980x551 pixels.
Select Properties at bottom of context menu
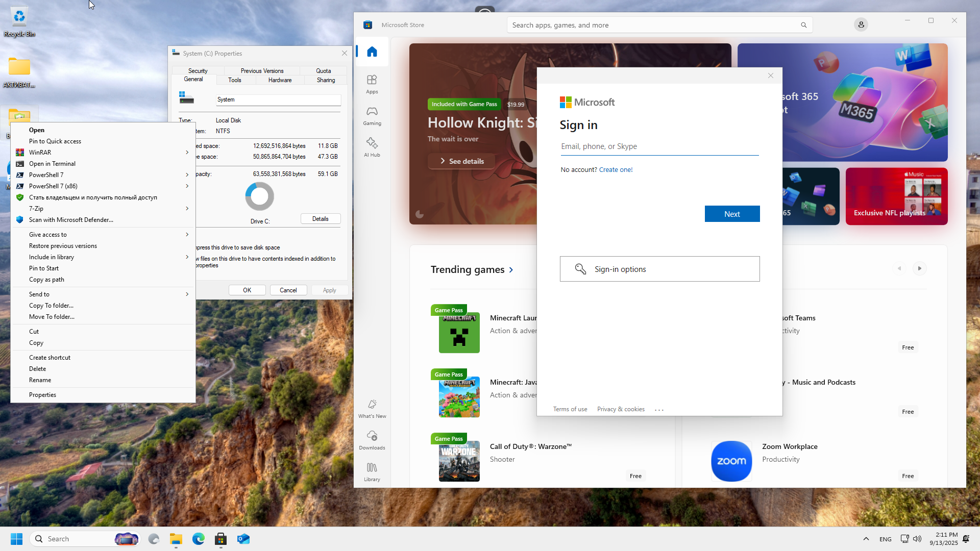point(103,395)
